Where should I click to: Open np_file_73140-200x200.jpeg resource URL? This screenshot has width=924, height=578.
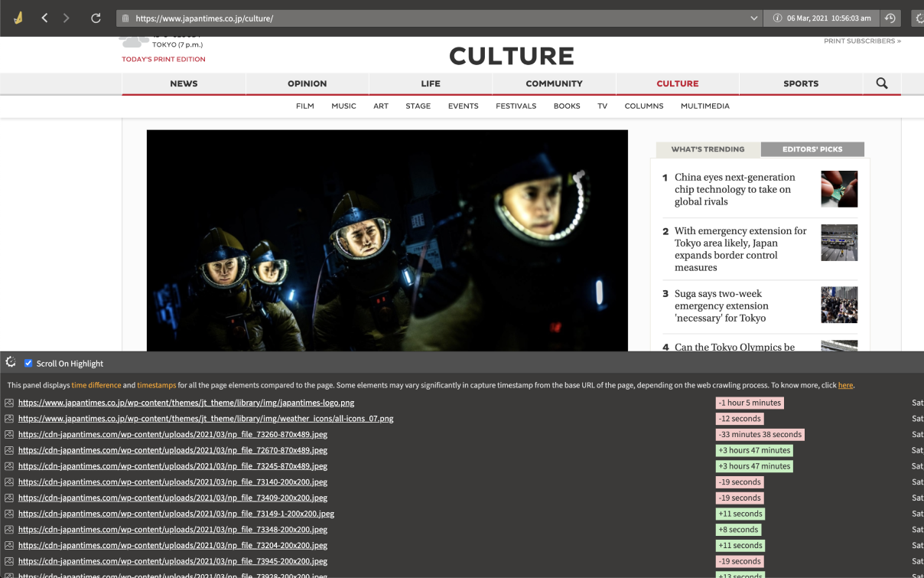(x=173, y=482)
